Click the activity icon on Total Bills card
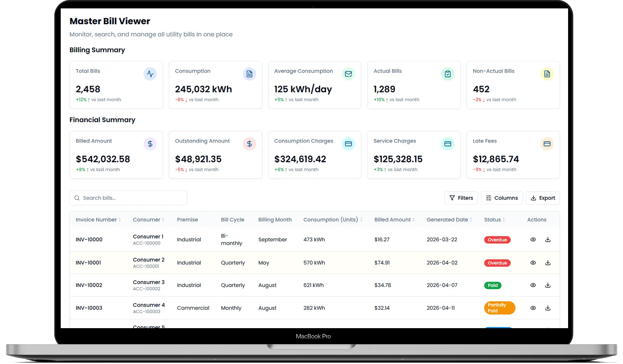The width and height of the screenshot is (623, 364). pyautogui.click(x=150, y=74)
